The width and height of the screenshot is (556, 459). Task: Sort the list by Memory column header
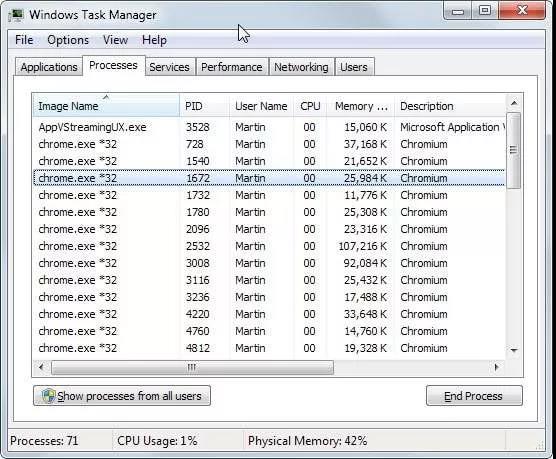(361, 106)
